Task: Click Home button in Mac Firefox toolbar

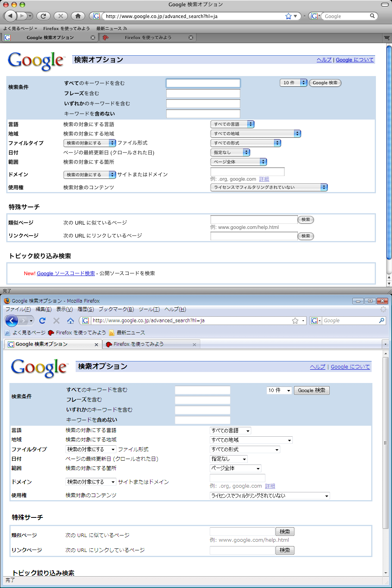Action: 78,16
